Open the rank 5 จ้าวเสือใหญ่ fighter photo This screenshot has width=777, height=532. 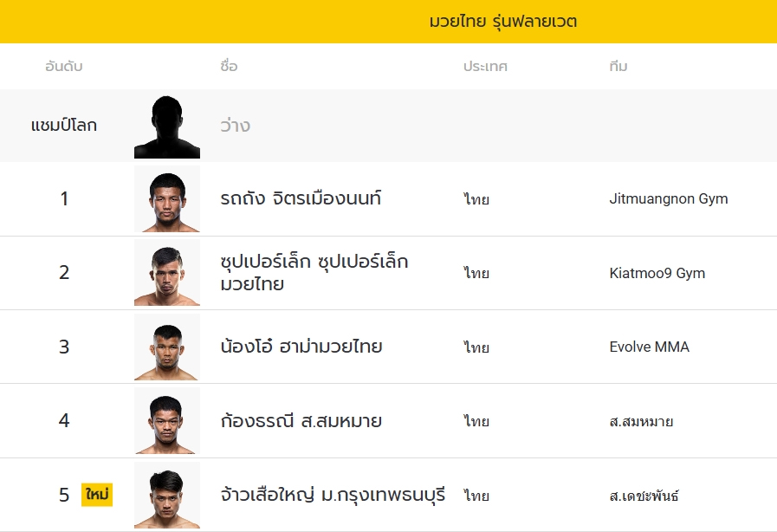point(167,496)
